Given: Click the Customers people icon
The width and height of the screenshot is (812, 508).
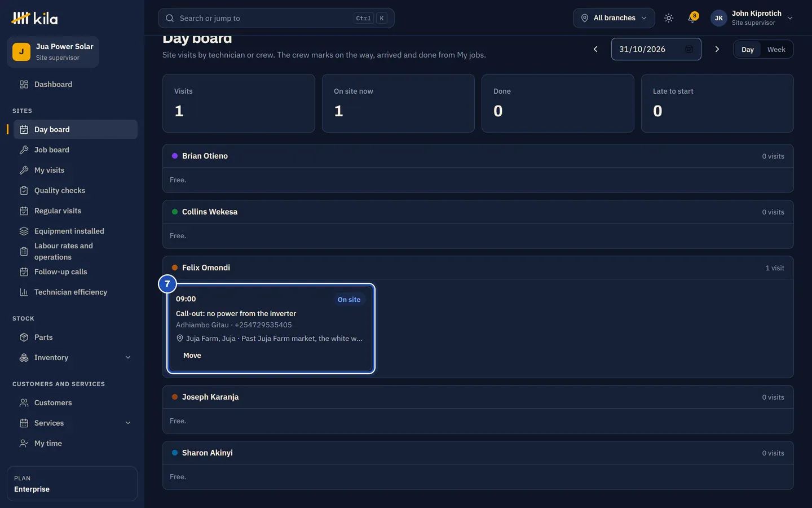Looking at the screenshot, I should (x=24, y=403).
